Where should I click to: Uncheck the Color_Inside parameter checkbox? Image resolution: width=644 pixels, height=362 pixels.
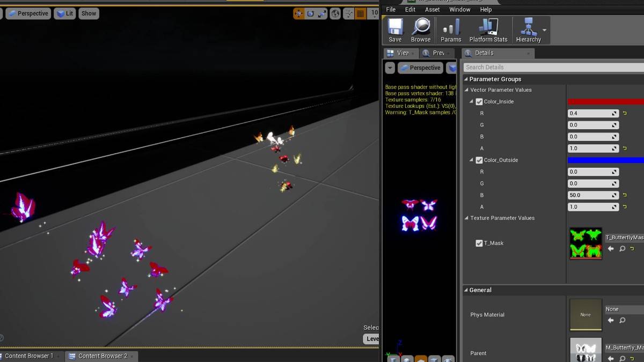click(x=479, y=101)
